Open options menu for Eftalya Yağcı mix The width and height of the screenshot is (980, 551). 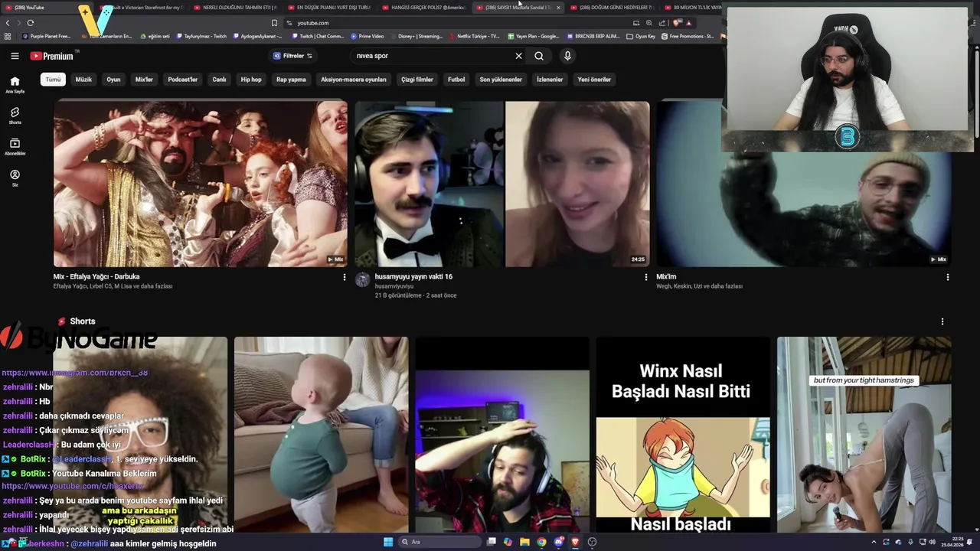pos(344,277)
